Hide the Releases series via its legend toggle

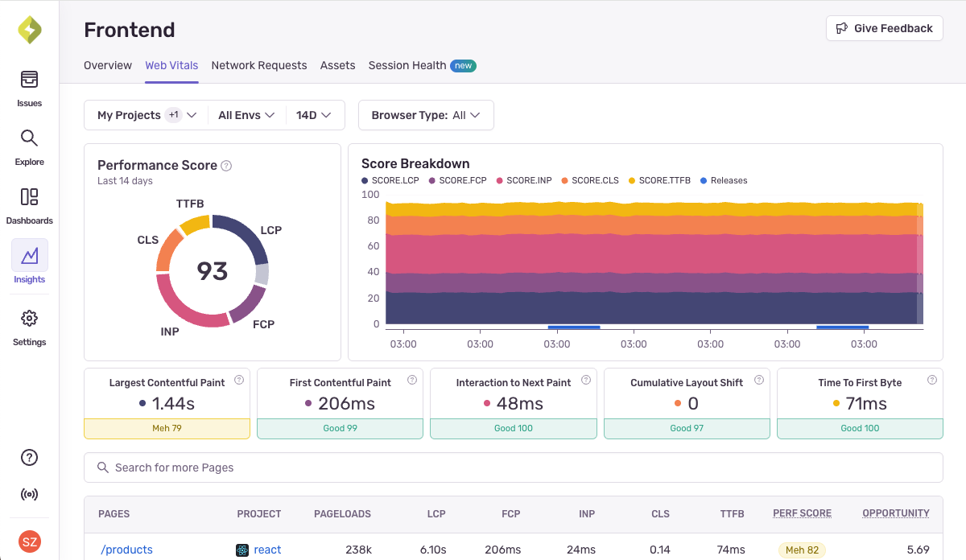[x=723, y=180]
